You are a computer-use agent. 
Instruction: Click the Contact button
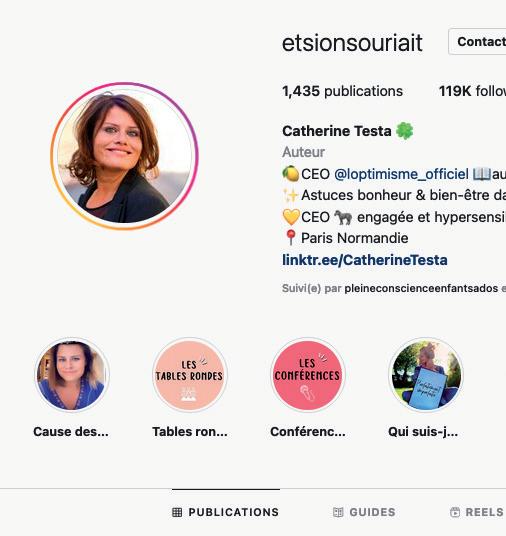(x=478, y=42)
